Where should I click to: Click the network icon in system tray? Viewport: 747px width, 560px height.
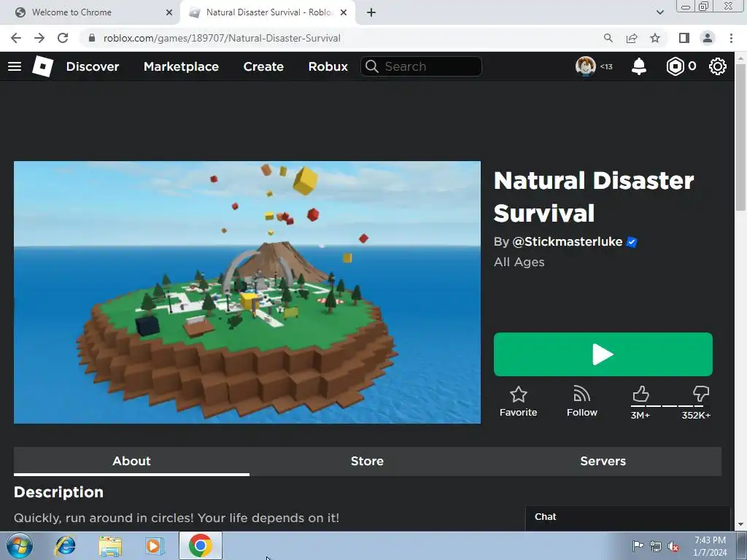click(656, 546)
